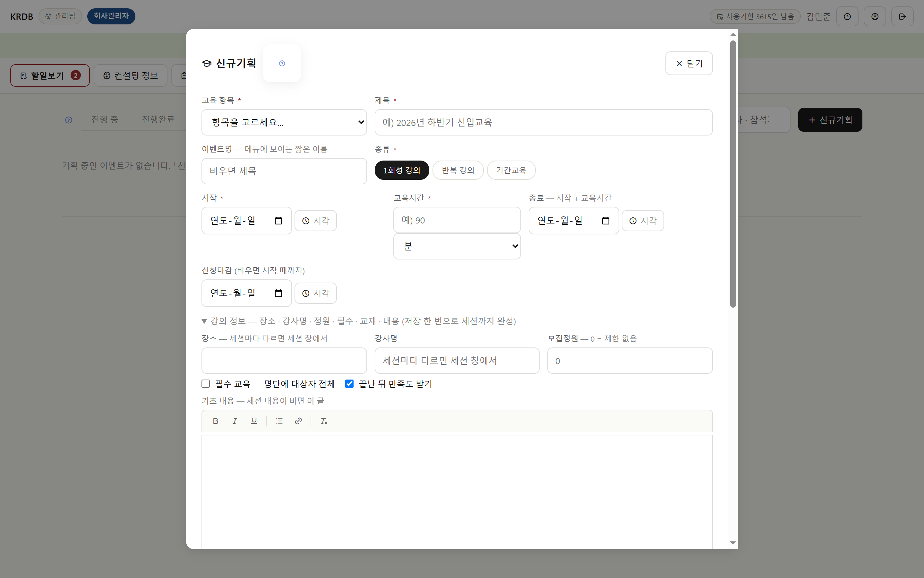Select 기간교육 type

(x=511, y=170)
